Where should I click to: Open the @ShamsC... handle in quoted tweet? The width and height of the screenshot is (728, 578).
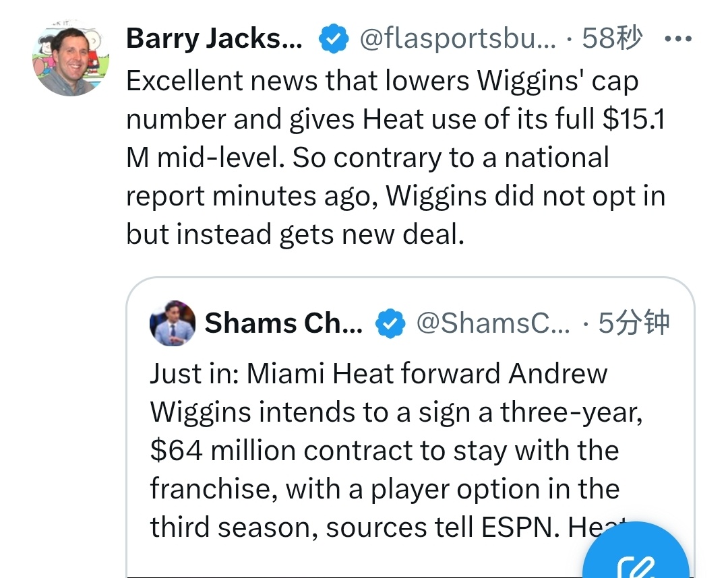(493, 323)
